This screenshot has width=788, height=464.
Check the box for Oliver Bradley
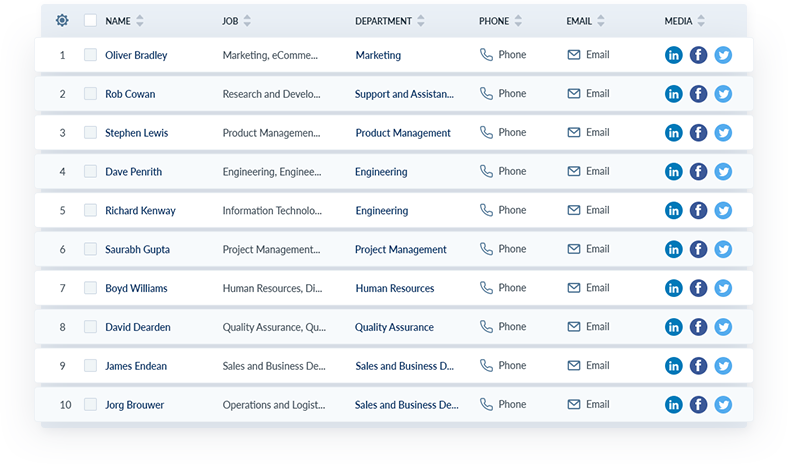tap(90, 54)
